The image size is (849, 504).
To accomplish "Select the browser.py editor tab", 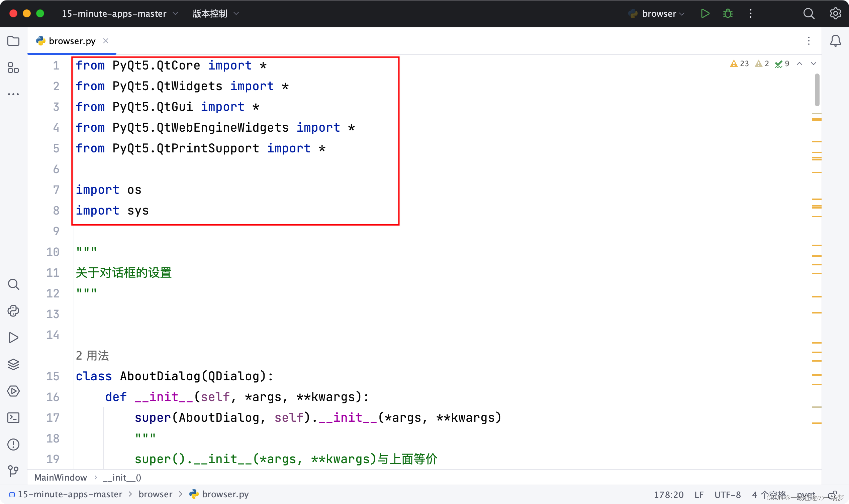I will pyautogui.click(x=72, y=41).
